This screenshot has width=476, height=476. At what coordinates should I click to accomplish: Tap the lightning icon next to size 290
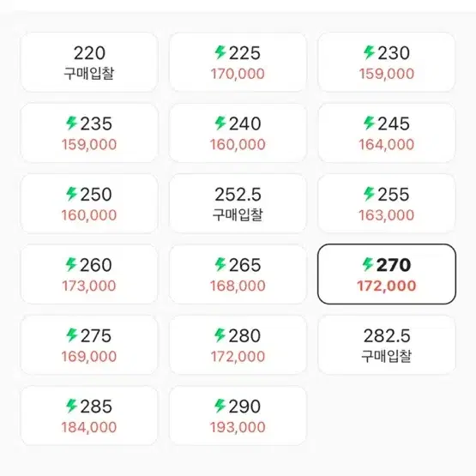[220, 407]
